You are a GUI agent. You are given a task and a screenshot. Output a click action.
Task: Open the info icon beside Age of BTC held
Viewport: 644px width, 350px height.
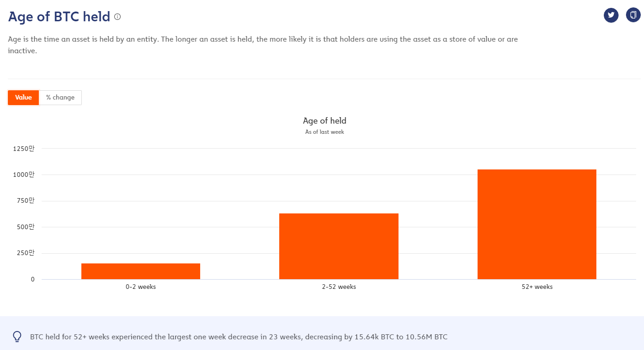click(117, 17)
